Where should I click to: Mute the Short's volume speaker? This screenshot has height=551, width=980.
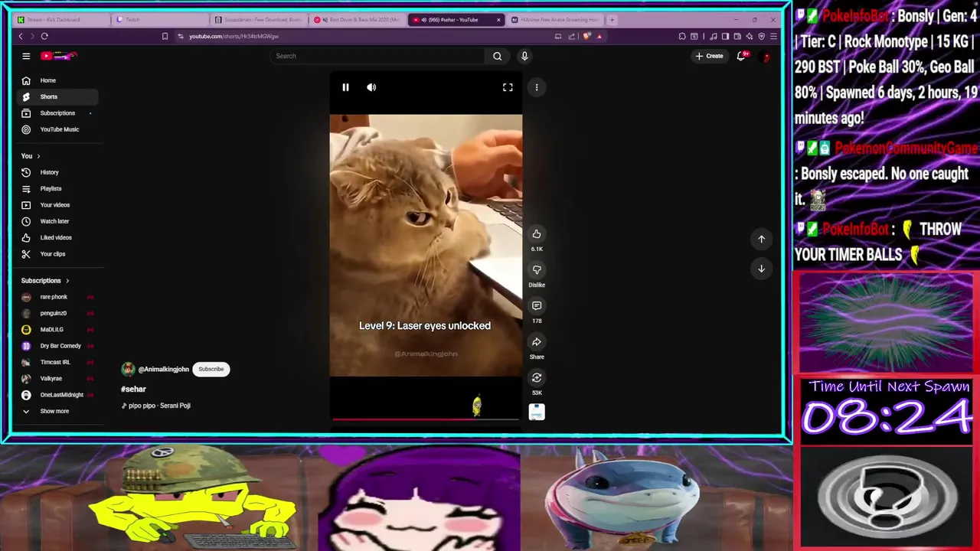(x=371, y=87)
